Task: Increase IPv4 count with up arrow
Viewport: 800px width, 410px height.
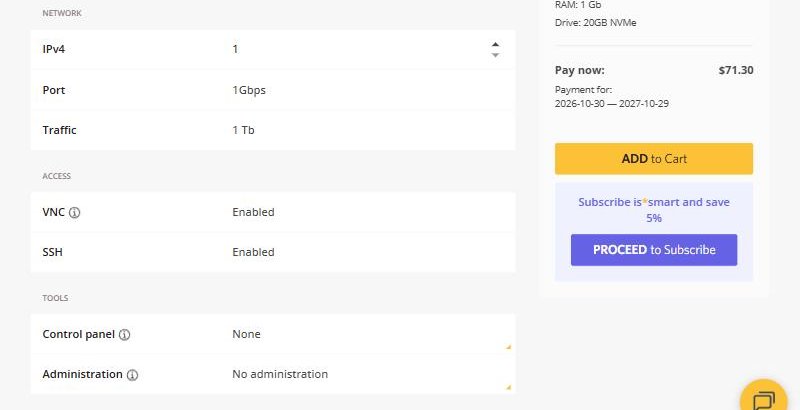Action: 495,44
